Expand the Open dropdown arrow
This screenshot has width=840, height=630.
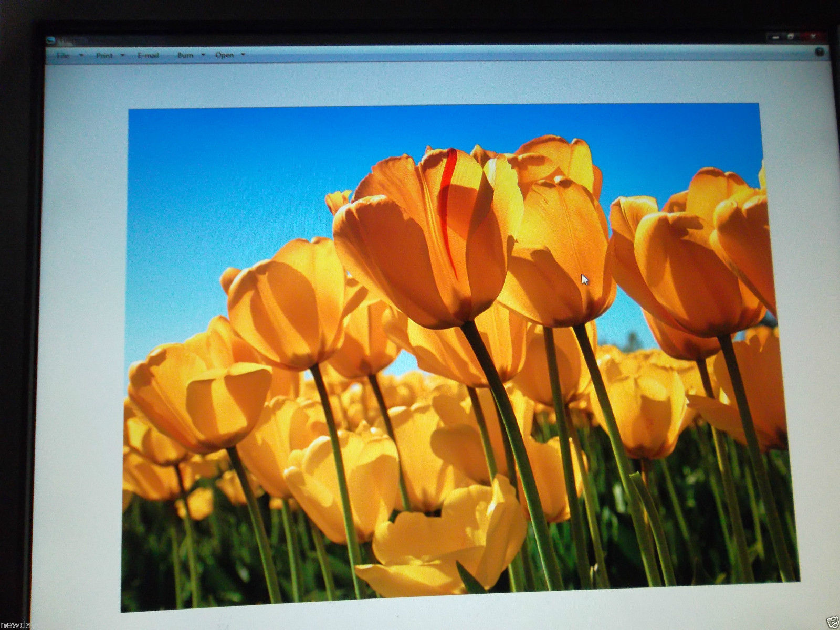243,54
